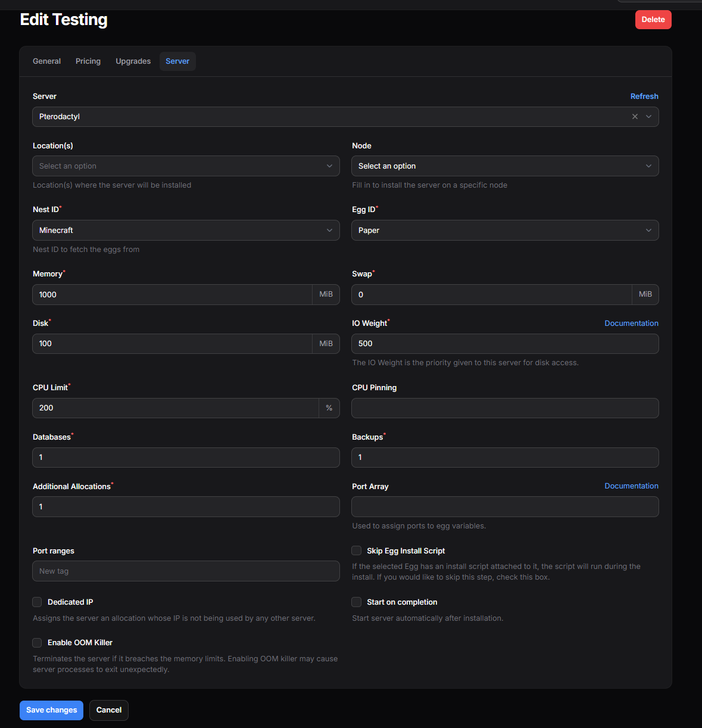Open the Node dropdown
Screen dimensions: 702x728
tap(504, 166)
